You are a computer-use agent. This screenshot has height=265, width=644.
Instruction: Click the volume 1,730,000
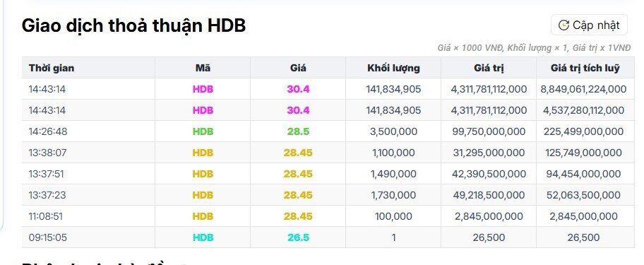[393, 195]
